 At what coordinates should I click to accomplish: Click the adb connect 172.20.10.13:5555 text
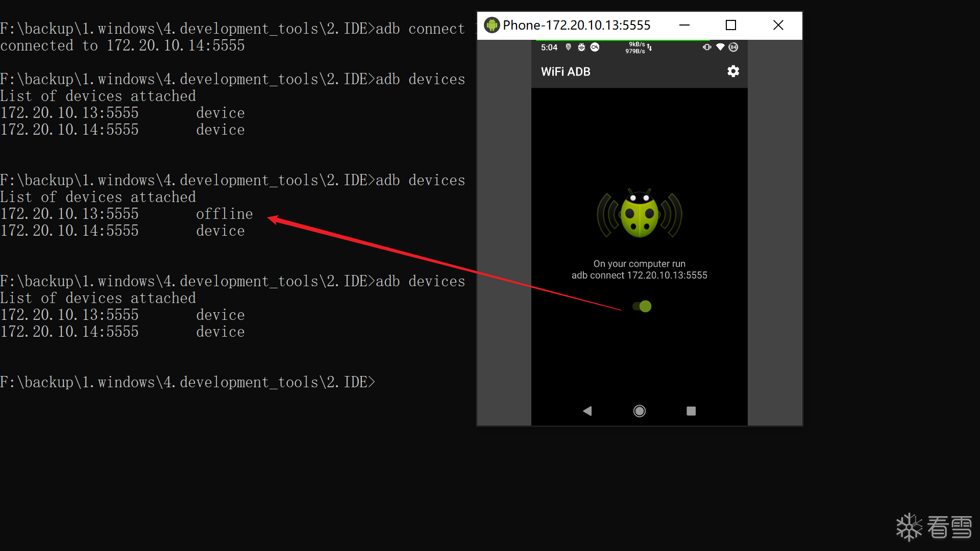tap(639, 275)
